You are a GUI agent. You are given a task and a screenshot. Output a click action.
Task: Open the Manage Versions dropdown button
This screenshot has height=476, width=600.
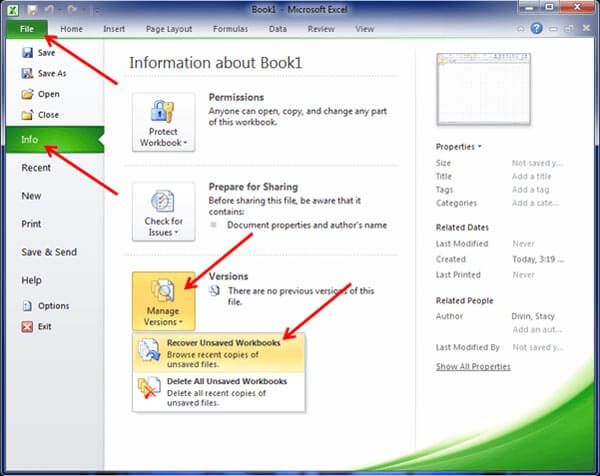tap(163, 301)
